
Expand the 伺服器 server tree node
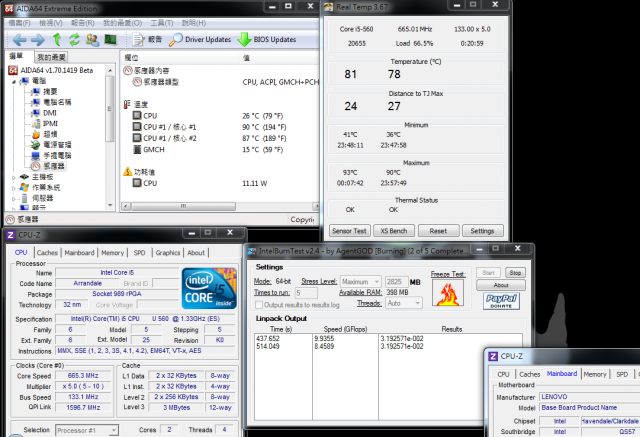[x=14, y=199]
